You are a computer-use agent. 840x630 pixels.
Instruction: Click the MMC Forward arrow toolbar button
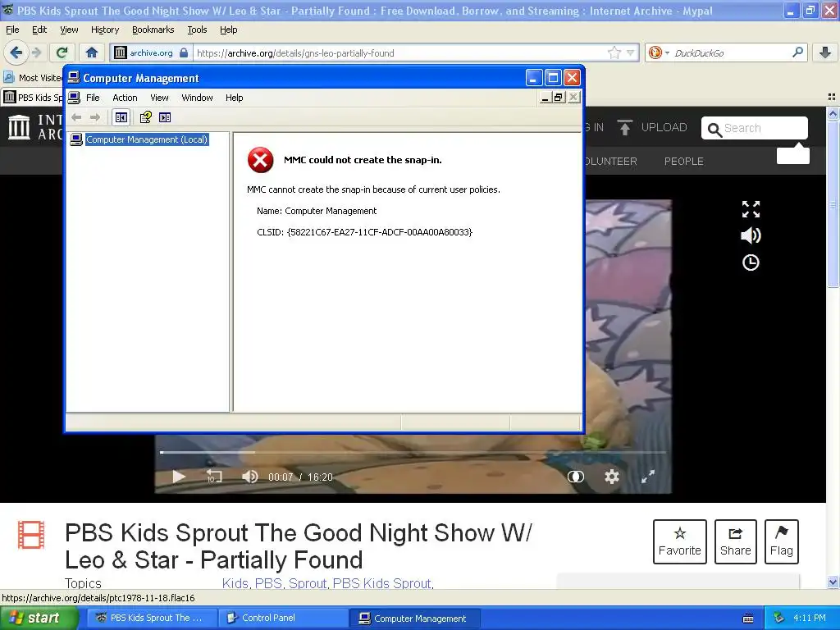95,117
